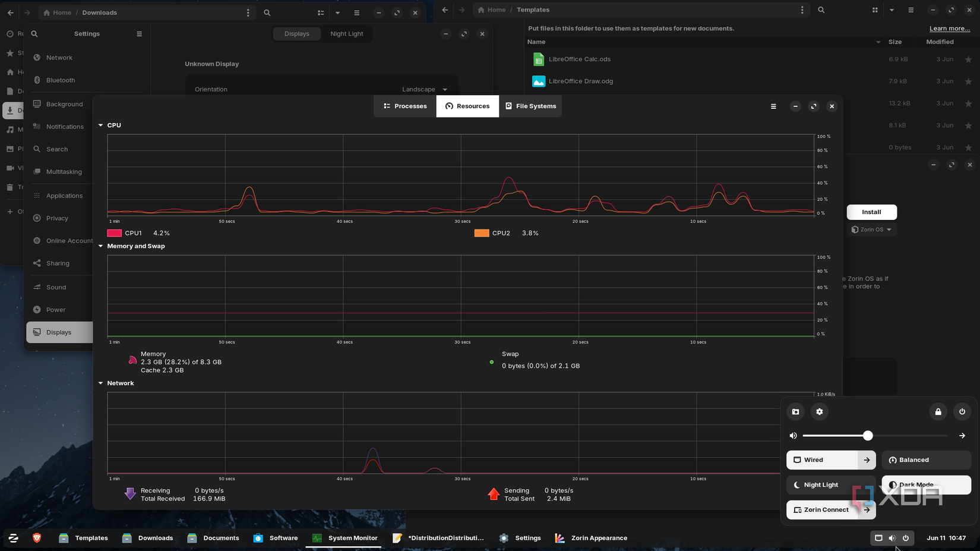
Task: Toggle Zorin Connect
Action: [x=822, y=510]
